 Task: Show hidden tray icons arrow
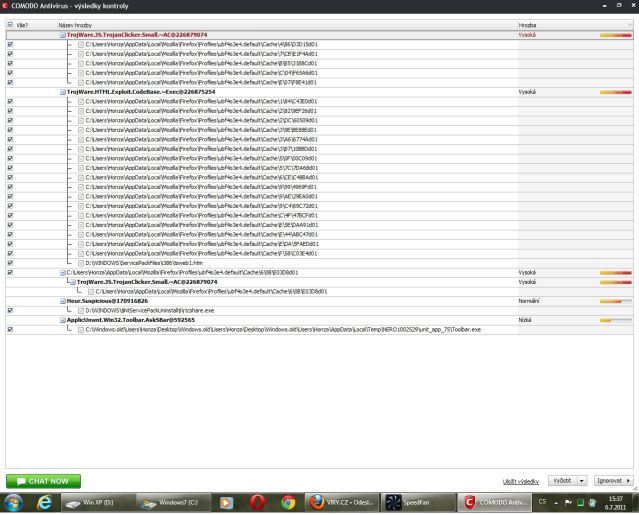[x=556, y=503]
